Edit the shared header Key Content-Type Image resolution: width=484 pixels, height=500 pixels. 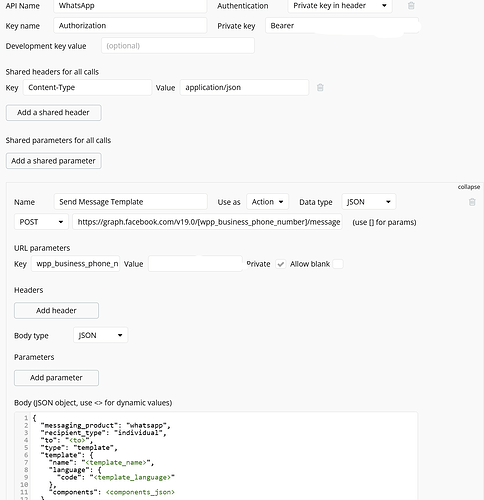point(87,87)
